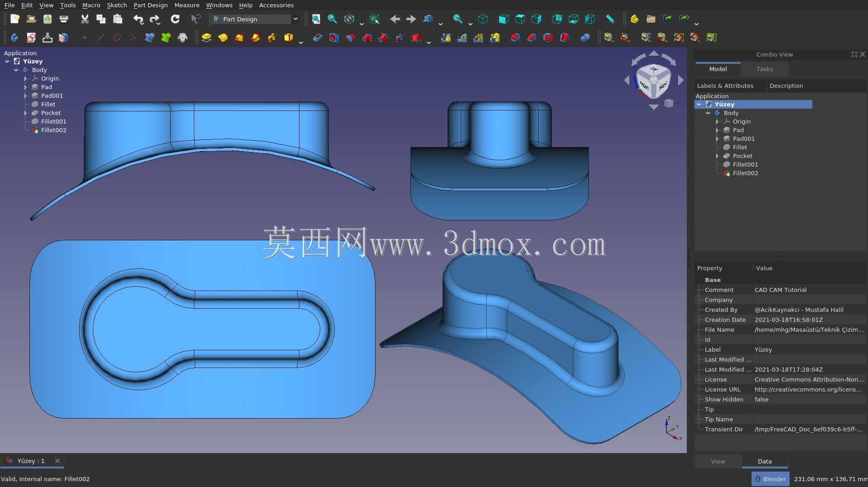Expand Pocket node in left tree panel
This screenshot has width=868, height=487.
pyautogui.click(x=25, y=113)
